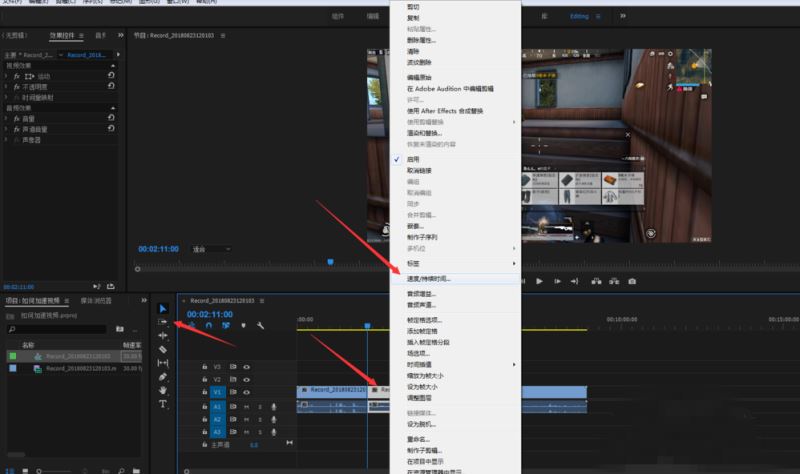Click the Export Frame camera icon
This screenshot has width=800, height=474.
coord(632,281)
